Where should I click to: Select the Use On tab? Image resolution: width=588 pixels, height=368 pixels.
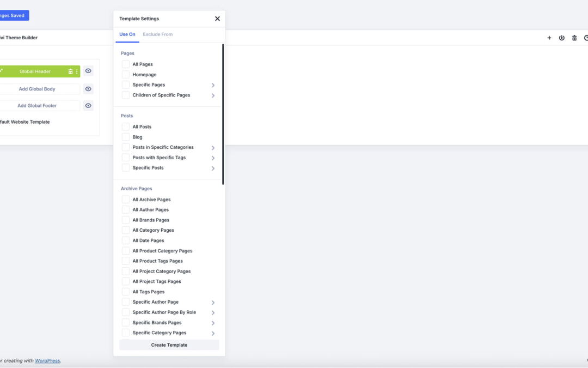[127, 34]
